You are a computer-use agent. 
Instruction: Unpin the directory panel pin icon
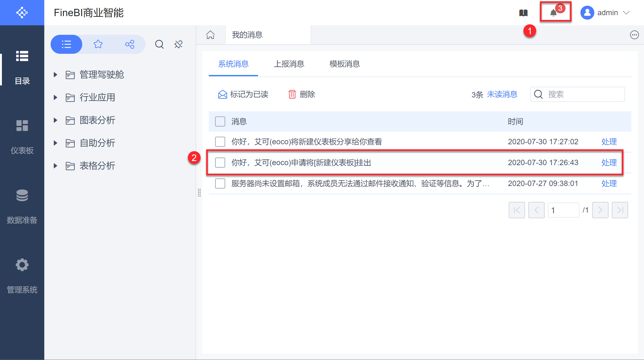[x=178, y=44]
